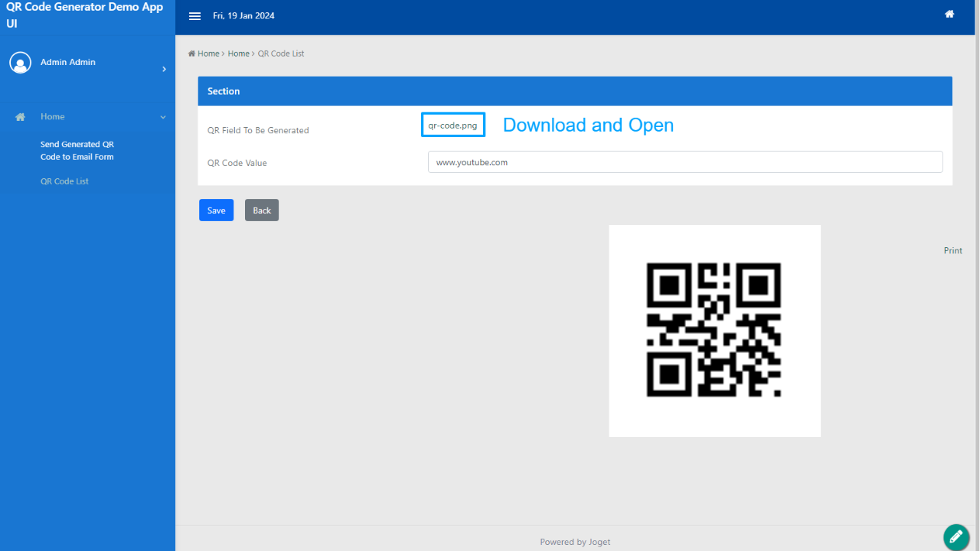Click the small home icon in breadcrumb
This screenshot has height=551, width=980.
[191, 54]
